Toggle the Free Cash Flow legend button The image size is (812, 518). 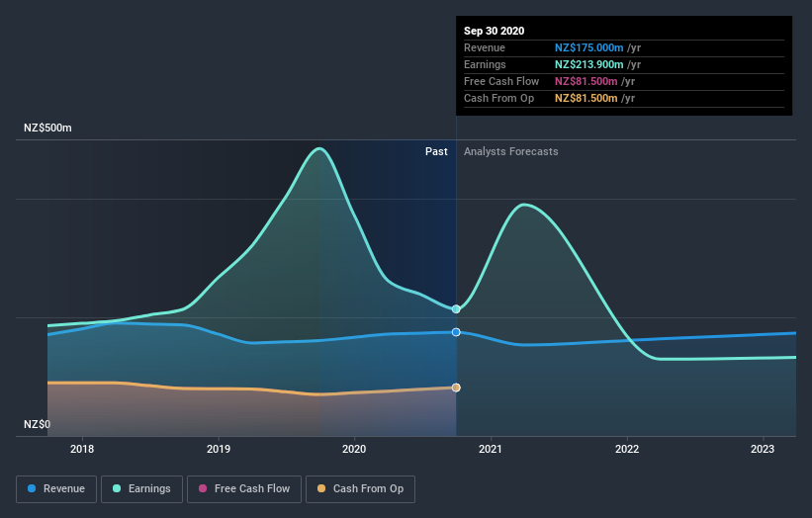coord(244,489)
